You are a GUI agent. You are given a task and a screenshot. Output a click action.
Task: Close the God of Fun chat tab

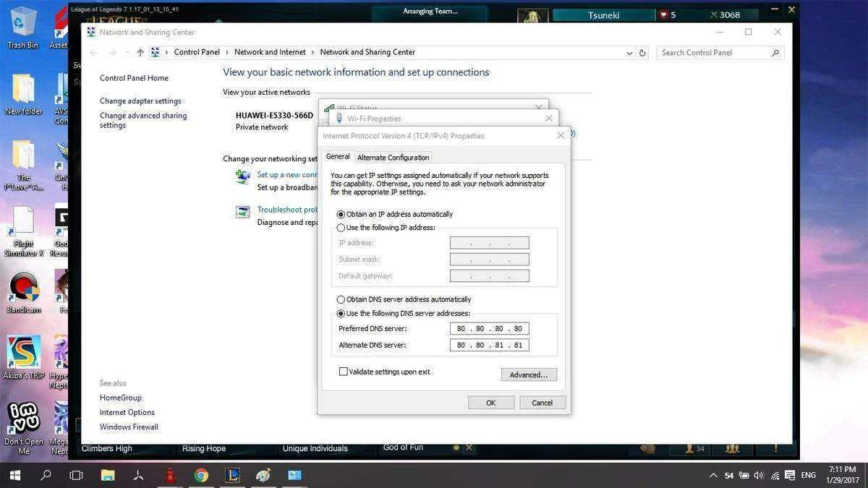point(469,448)
